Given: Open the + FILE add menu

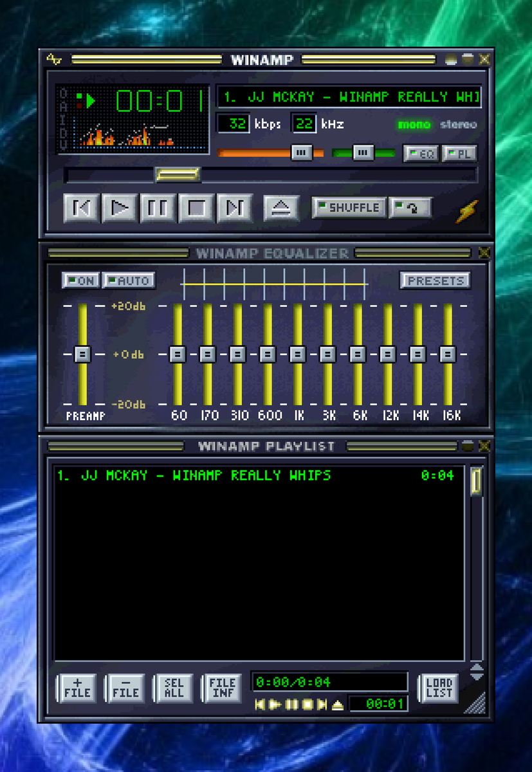Looking at the screenshot, I should (77, 688).
